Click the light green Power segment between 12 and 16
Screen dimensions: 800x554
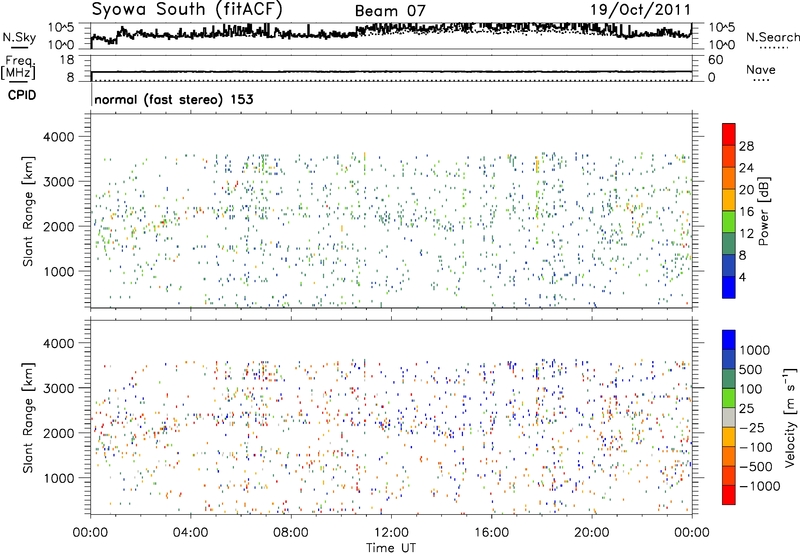tap(729, 221)
